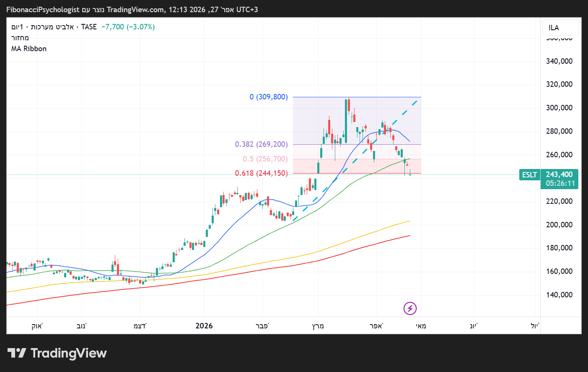Select the MA Ribbon indicator label
Image resolution: width=588 pixels, height=372 pixels.
click(29, 49)
